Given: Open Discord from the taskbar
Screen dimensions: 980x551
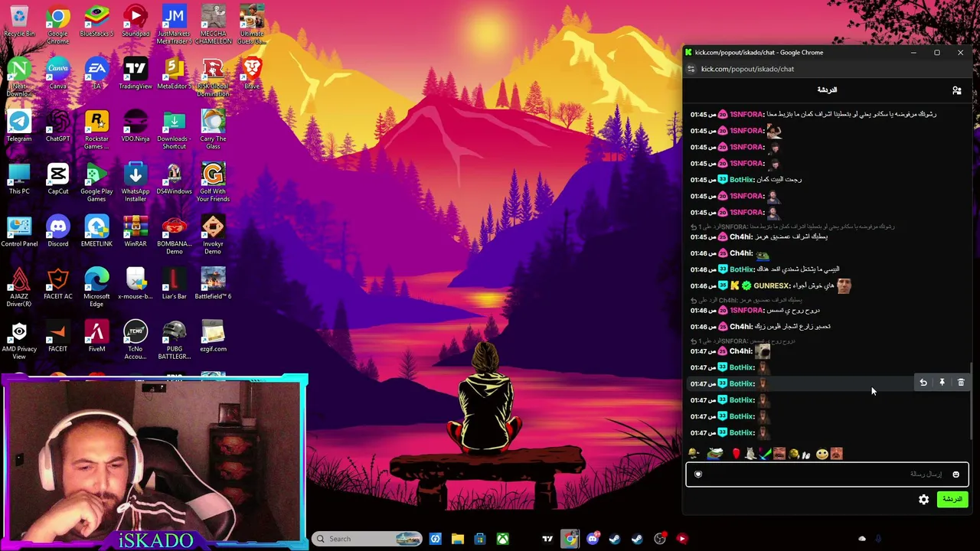Looking at the screenshot, I should point(593,539).
